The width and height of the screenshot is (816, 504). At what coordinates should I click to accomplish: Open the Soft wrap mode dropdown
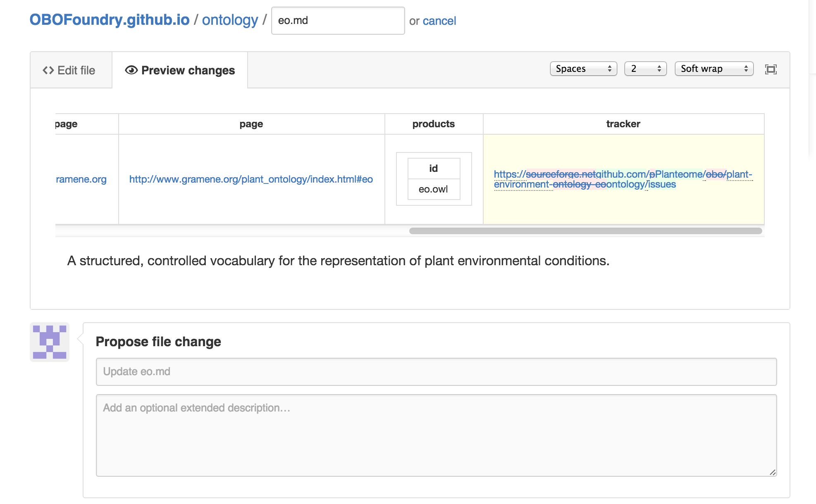(713, 69)
